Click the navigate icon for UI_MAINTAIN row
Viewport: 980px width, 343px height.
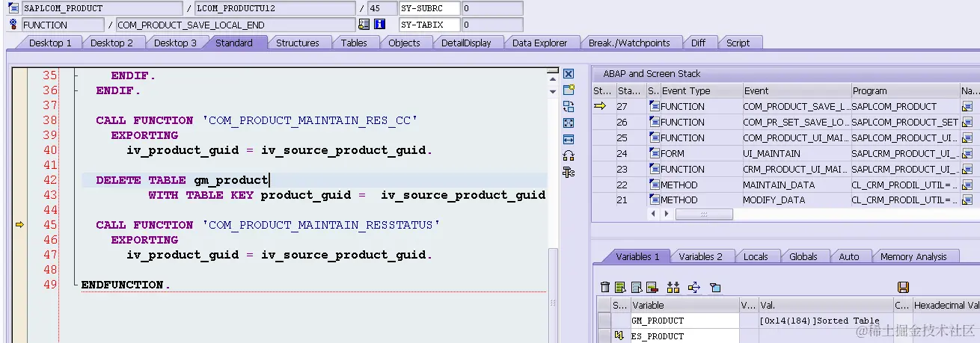pos(967,154)
